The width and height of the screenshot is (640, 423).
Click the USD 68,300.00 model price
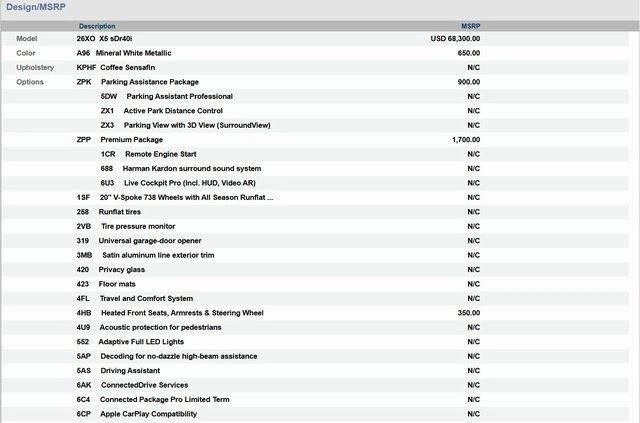454,38
